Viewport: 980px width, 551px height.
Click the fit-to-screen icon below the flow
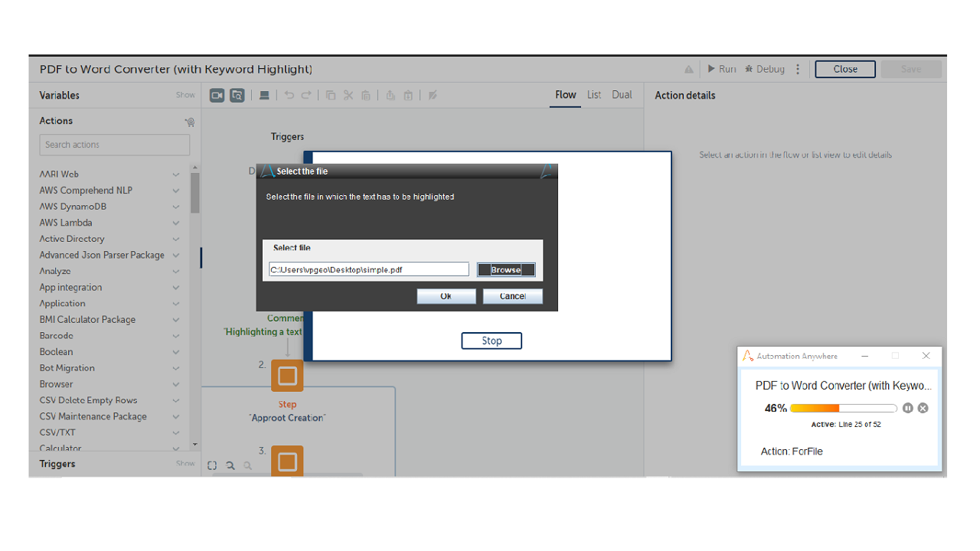(212, 465)
